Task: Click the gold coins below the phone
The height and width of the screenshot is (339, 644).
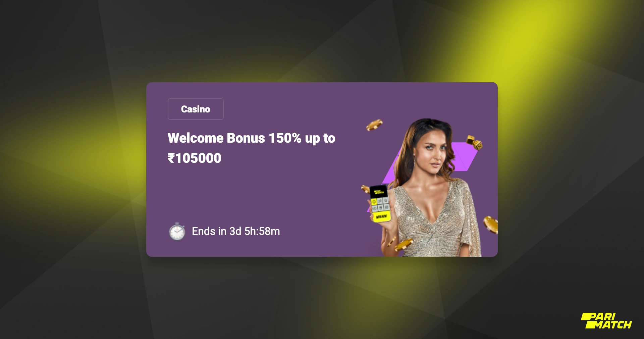Action: pyautogui.click(x=400, y=244)
